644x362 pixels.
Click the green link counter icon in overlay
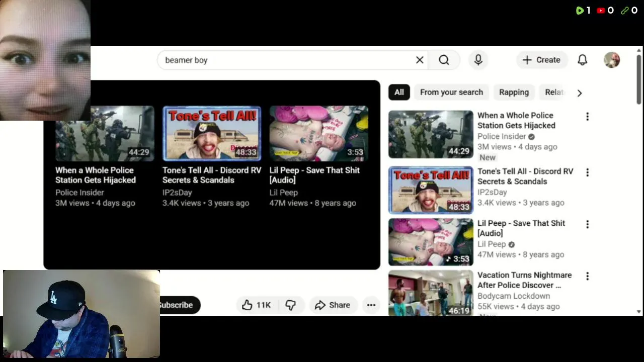[x=625, y=10]
